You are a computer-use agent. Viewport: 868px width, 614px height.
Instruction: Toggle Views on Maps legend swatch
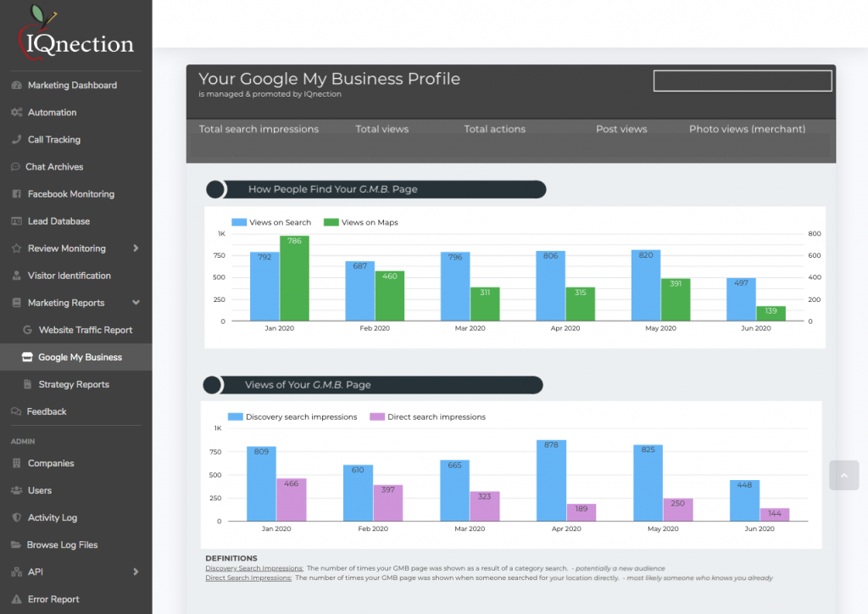[331, 222]
